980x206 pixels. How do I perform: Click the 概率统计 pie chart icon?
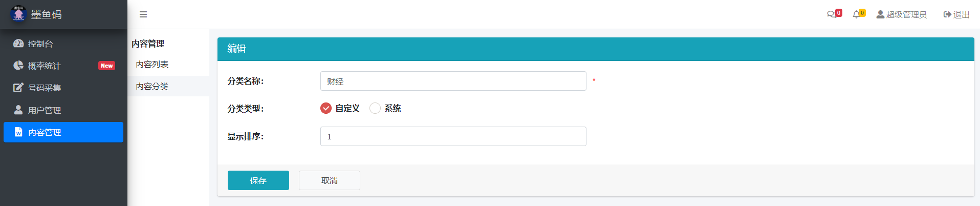(18, 66)
